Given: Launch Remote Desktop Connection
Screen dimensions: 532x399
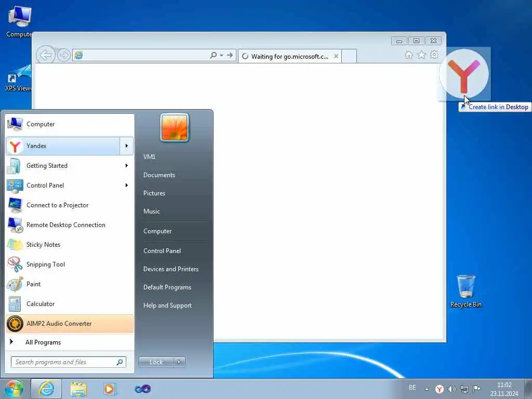Looking at the screenshot, I should click(70, 224).
